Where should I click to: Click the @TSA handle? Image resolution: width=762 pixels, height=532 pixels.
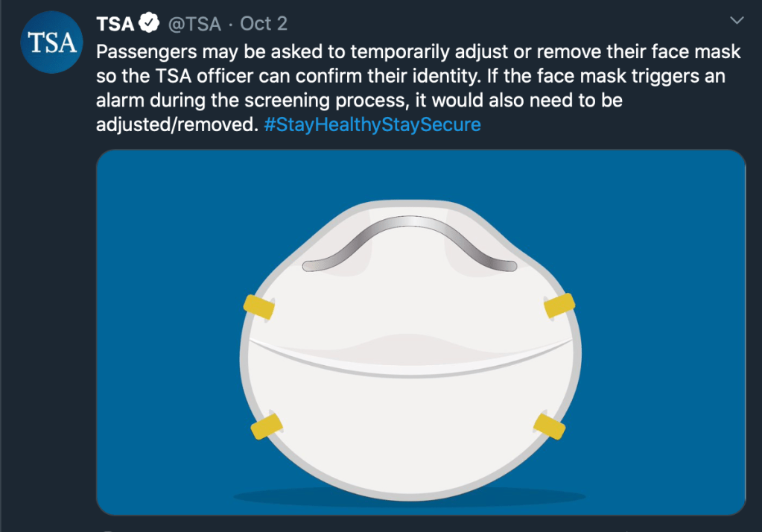coord(194,24)
